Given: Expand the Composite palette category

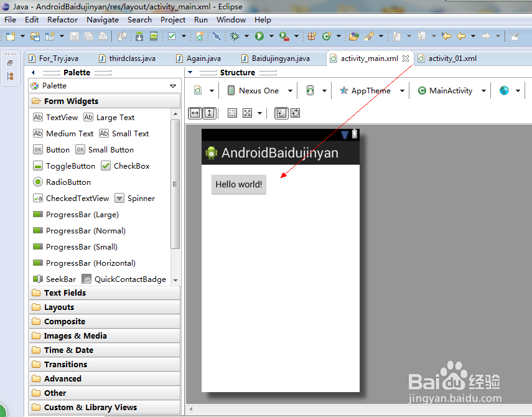Looking at the screenshot, I should [105, 321].
